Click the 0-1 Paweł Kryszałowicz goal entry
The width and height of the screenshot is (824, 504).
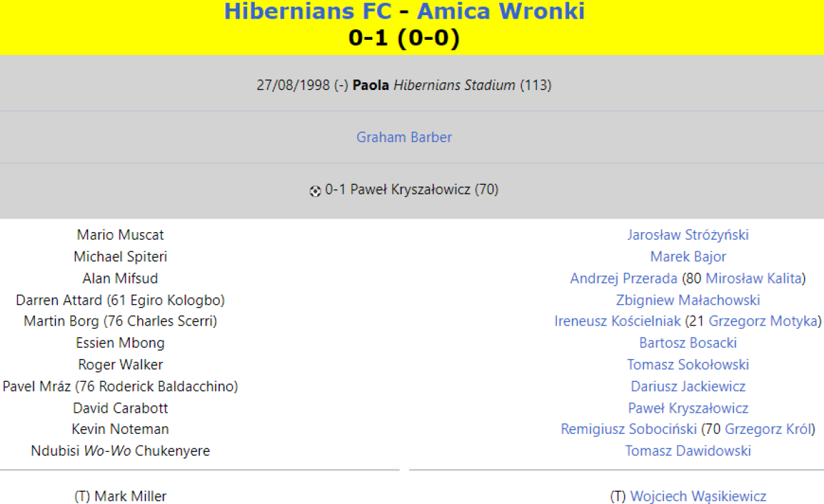[411, 190]
